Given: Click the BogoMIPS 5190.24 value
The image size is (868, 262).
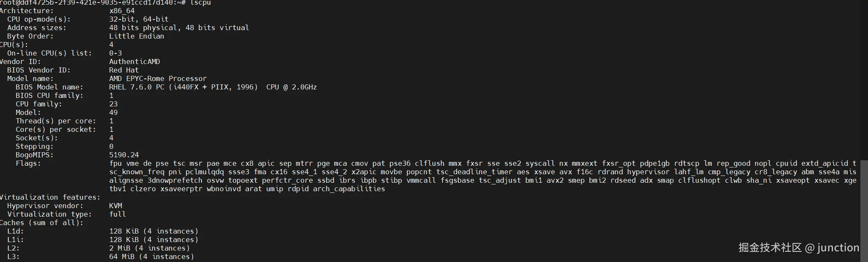Looking at the screenshot, I should click(124, 155).
